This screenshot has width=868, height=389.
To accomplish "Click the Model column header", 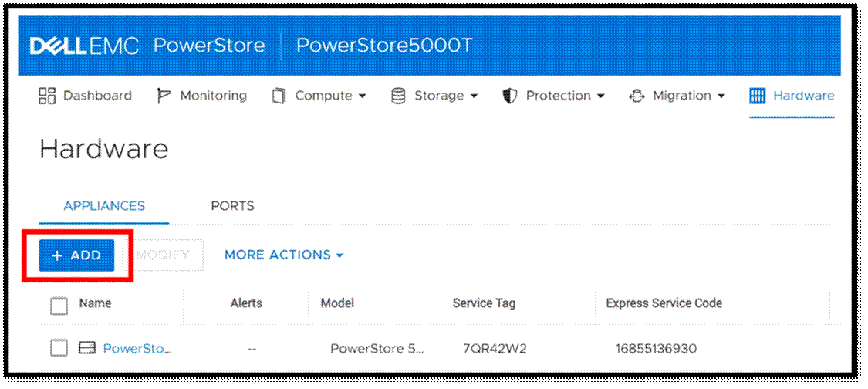I will coord(337,303).
